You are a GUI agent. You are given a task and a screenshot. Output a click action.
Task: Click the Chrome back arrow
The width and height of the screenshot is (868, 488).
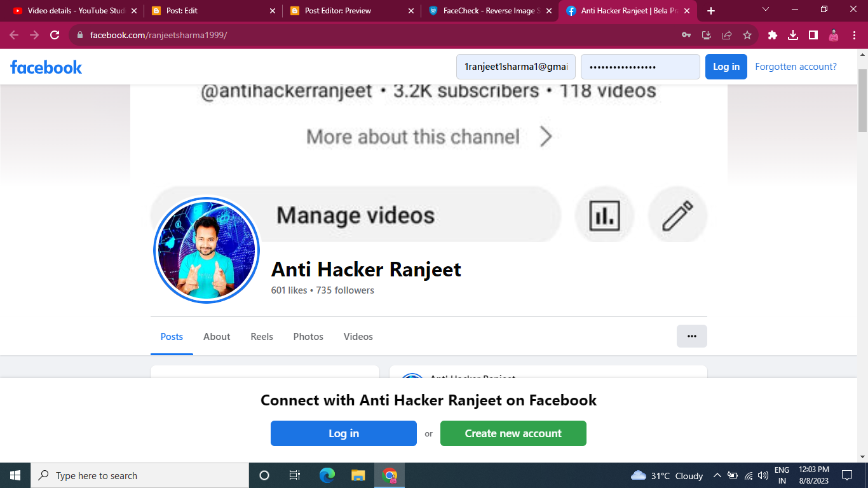click(14, 35)
